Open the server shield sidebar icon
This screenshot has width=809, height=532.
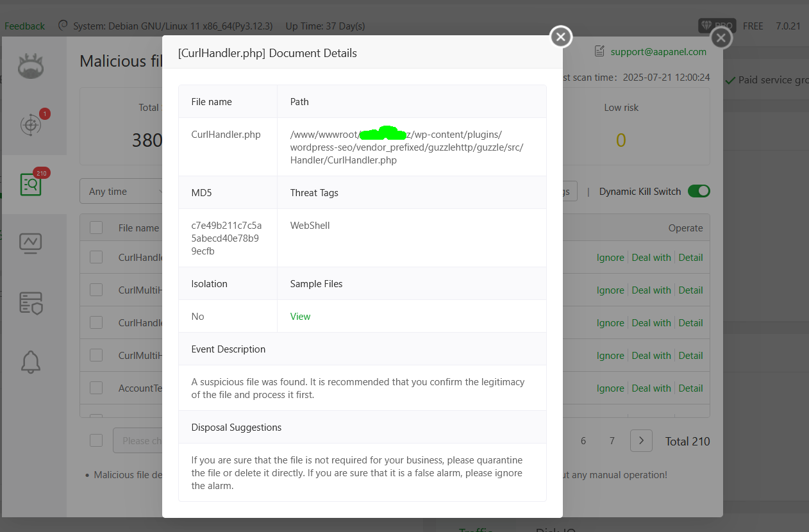click(x=31, y=303)
